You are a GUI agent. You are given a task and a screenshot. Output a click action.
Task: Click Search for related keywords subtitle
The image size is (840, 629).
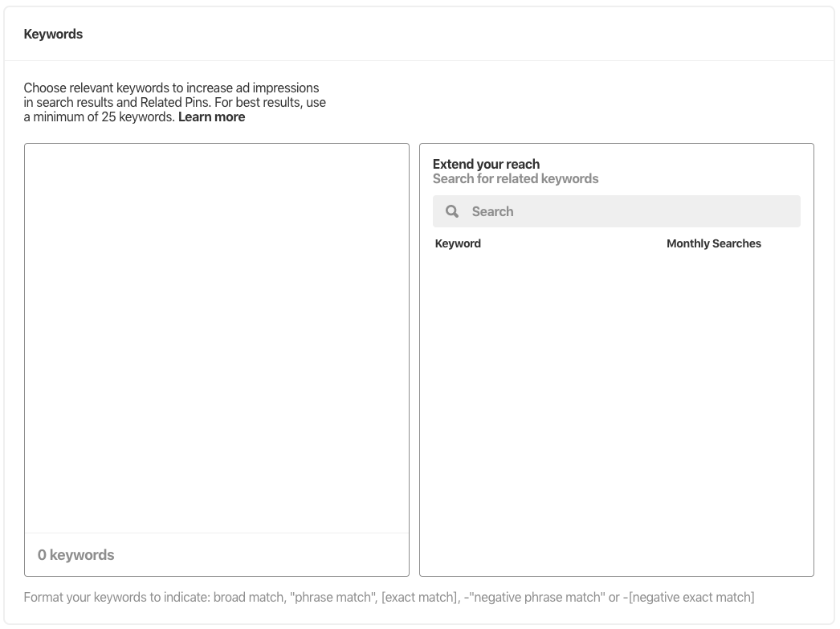[x=516, y=178]
